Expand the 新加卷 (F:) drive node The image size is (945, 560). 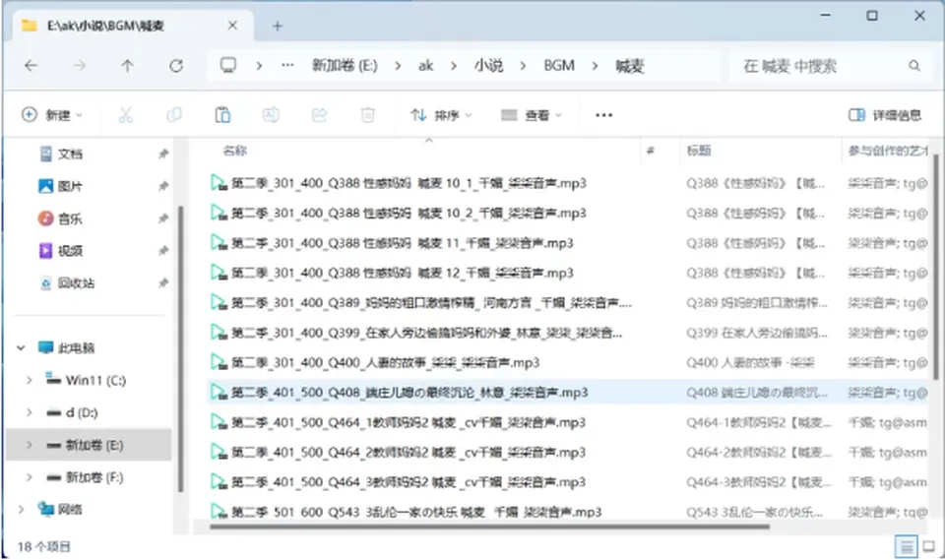click(x=29, y=477)
